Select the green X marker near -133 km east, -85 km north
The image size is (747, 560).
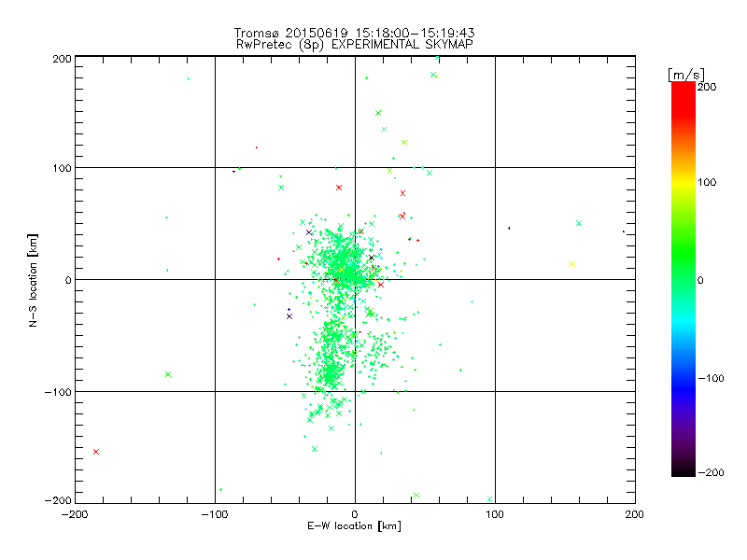click(168, 374)
